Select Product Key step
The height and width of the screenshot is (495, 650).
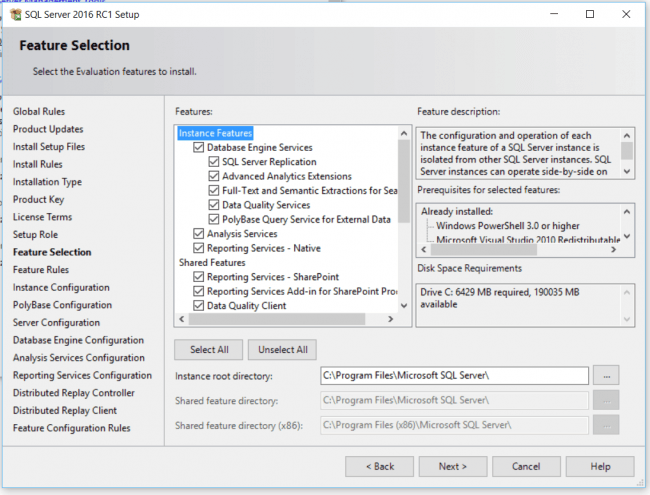(39, 199)
